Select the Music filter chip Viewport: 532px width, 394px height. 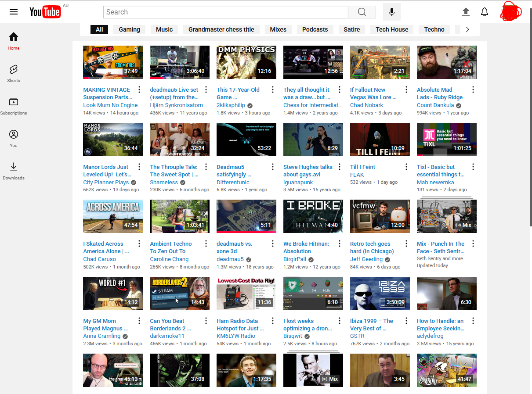(164, 29)
